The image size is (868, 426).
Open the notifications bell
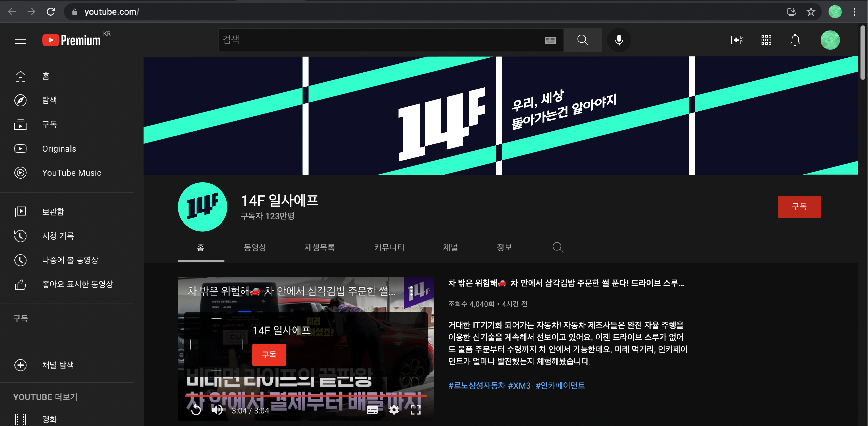pos(795,40)
